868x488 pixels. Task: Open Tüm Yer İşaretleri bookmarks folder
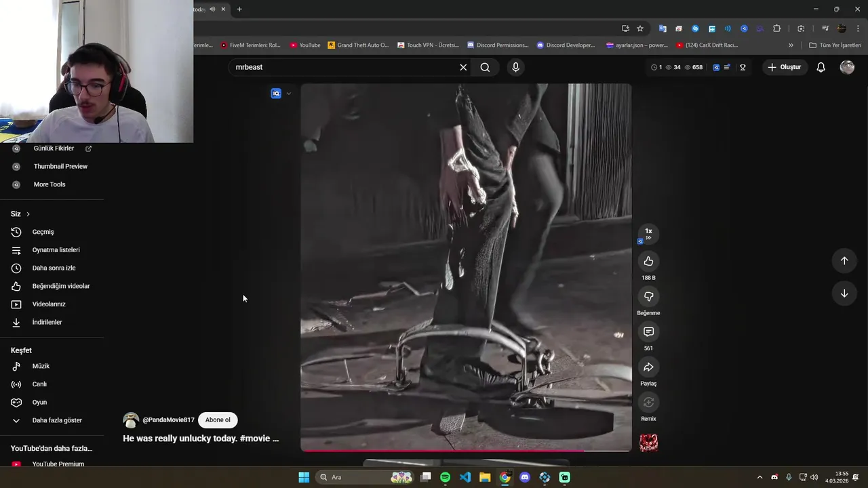pos(835,45)
